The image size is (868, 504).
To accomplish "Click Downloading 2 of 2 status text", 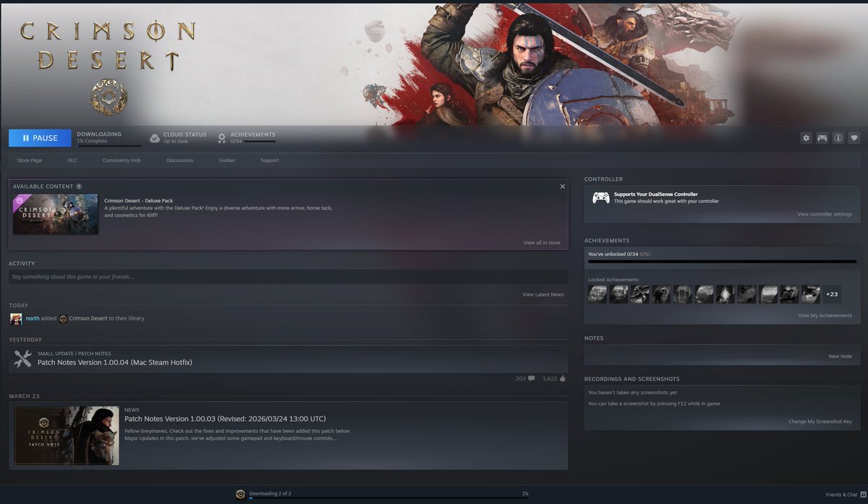I will tap(270, 493).
